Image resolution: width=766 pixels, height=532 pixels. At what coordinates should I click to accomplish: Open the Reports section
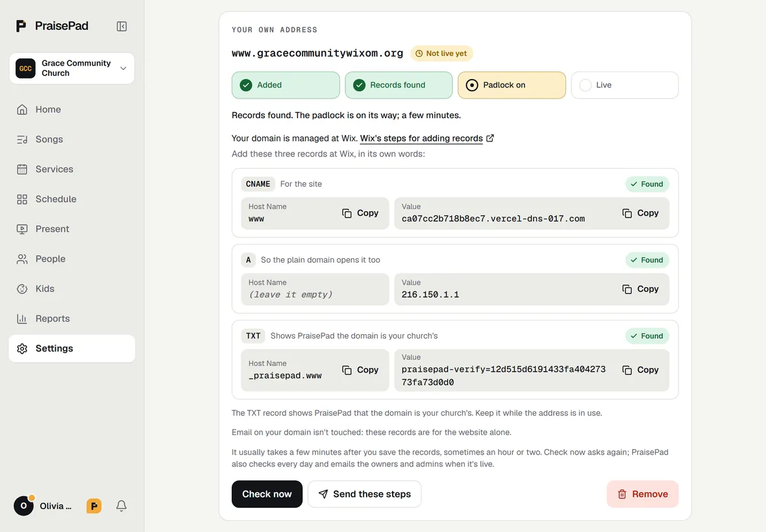(72, 318)
